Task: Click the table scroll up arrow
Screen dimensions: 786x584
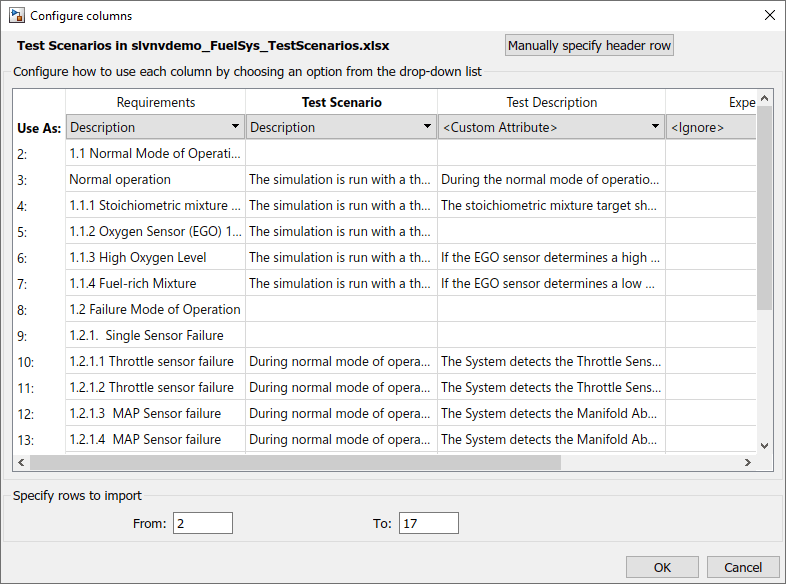Action: (x=765, y=98)
